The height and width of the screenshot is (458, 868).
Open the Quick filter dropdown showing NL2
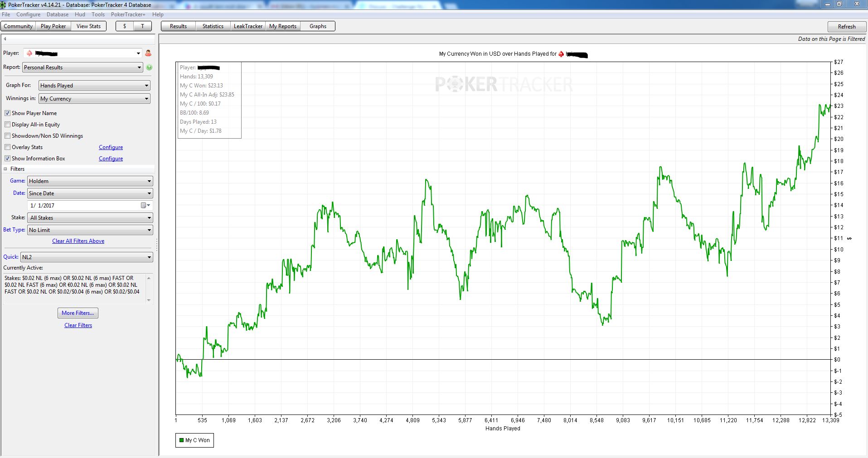(x=87, y=257)
